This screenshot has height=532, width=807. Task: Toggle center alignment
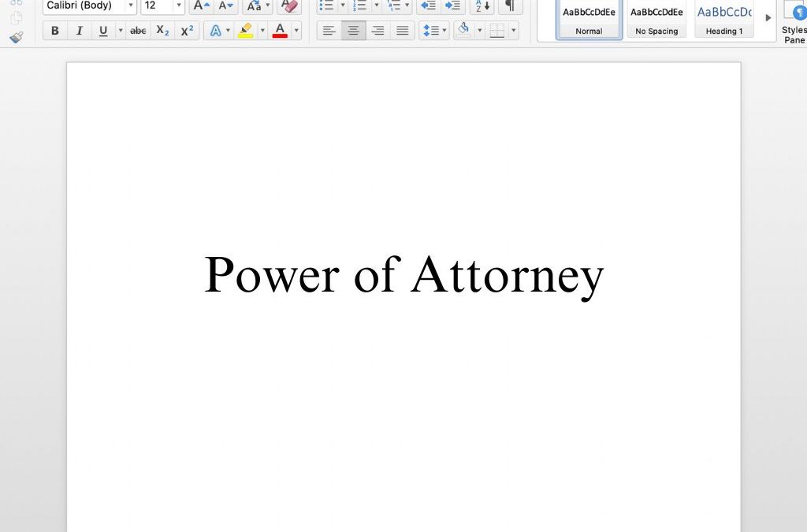[354, 31]
